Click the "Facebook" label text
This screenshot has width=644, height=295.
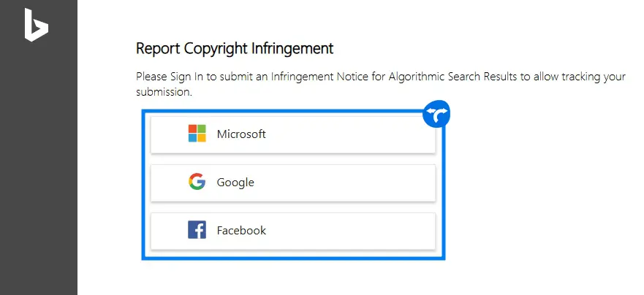click(241, 231)
